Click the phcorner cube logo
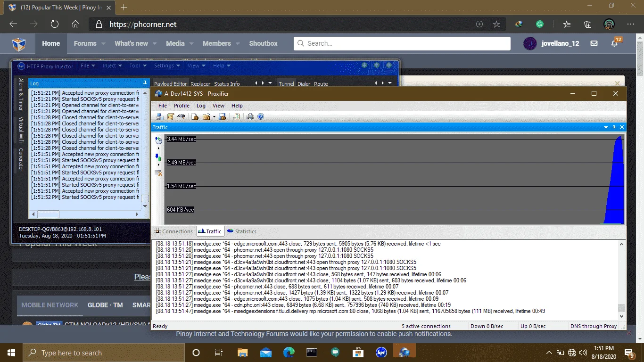Screen dimensions: 644x362 click(19, 44)
